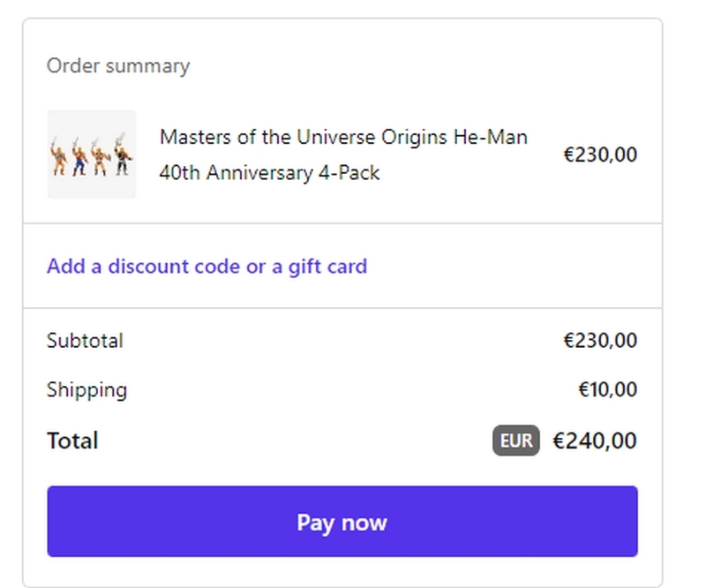Image resolution: width=706 pixels, height=588 pixels.
Task: Select the He-Man figures product thumbnail
Action: pyautogui.click(x=92, y=155)
